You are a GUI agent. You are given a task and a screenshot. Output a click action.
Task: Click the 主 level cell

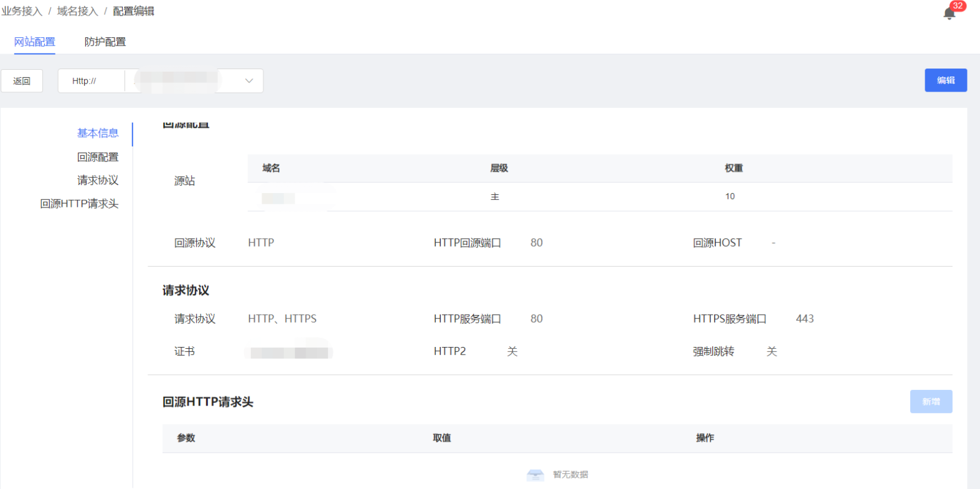pos(495,197)
